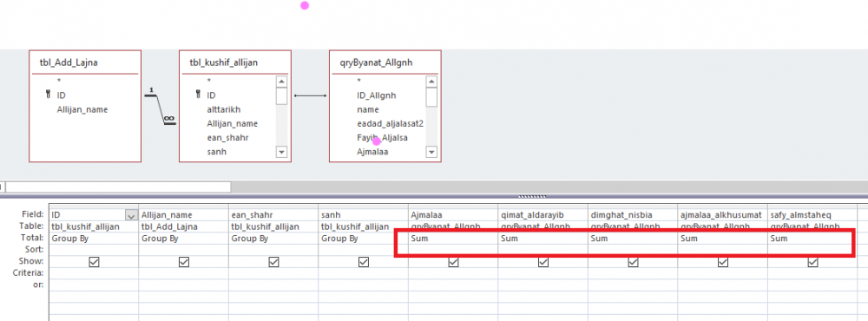Select asterisk field in qryByanat_Allgnh

(x=359, y=82)
